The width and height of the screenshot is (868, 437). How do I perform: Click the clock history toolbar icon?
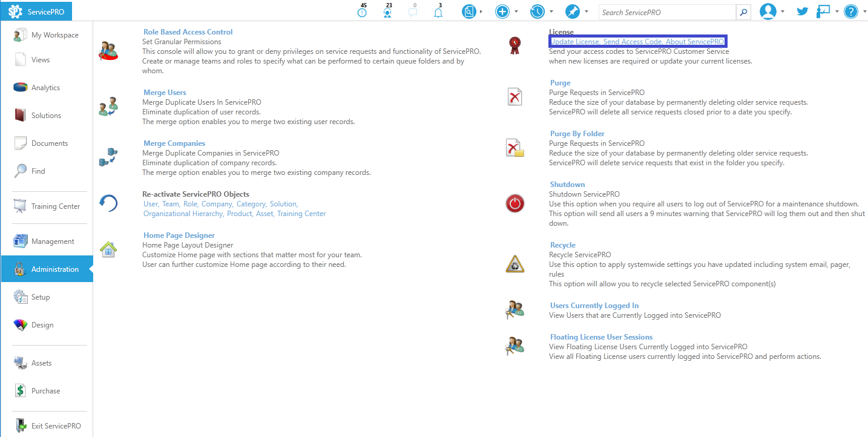click(x=537, y=11)
